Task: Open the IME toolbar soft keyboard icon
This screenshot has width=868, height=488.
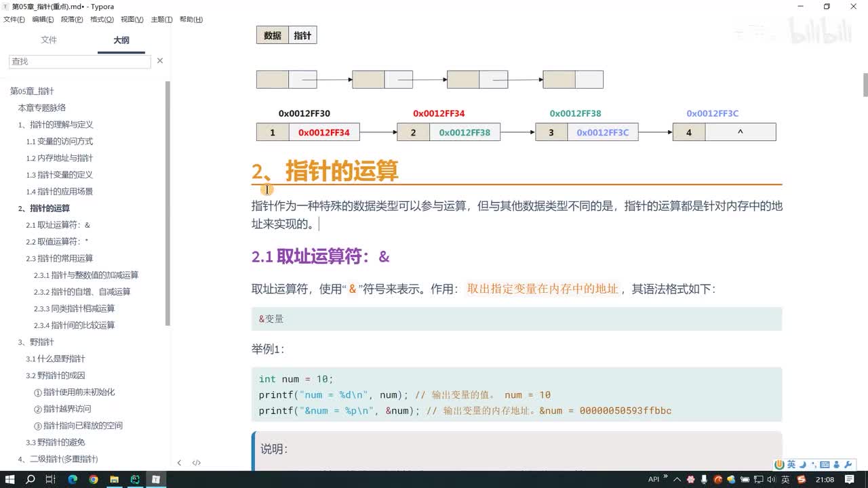Action: click(x=825, y=465)
